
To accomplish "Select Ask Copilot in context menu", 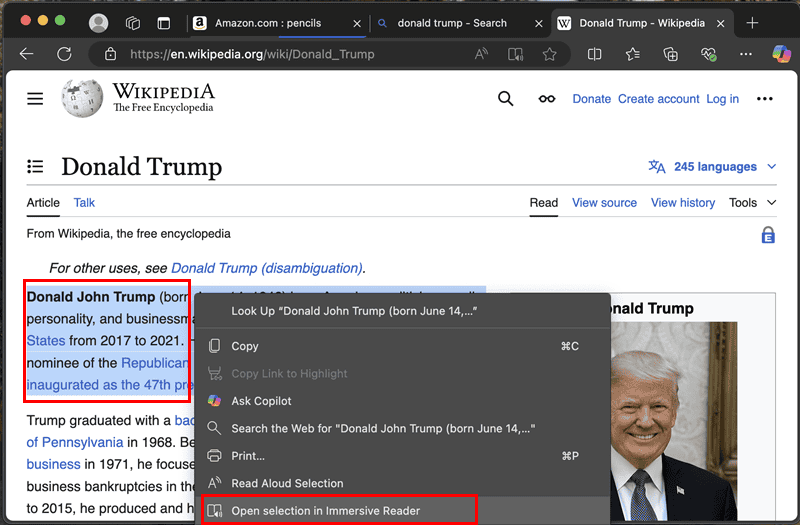I will tap(261, 401).
